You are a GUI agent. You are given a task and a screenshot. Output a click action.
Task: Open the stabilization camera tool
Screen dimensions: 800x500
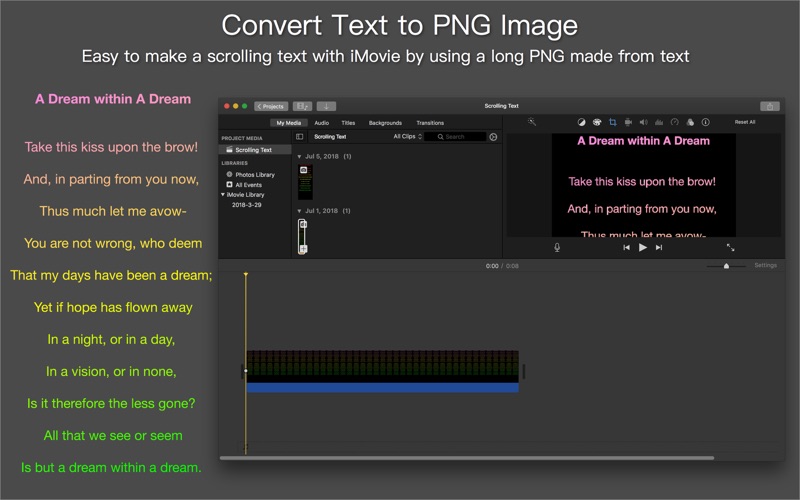pyautogui.click(x=628, y=122)
